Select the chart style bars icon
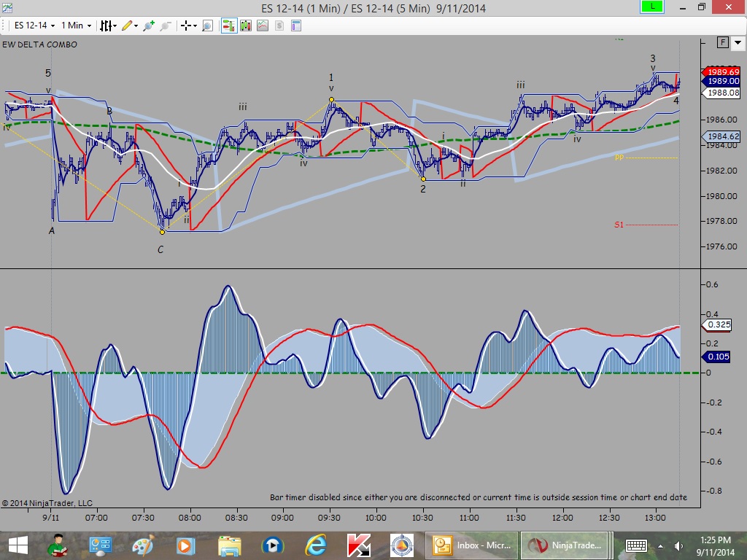The image size is (747, 560). click(x=105, y=26)
